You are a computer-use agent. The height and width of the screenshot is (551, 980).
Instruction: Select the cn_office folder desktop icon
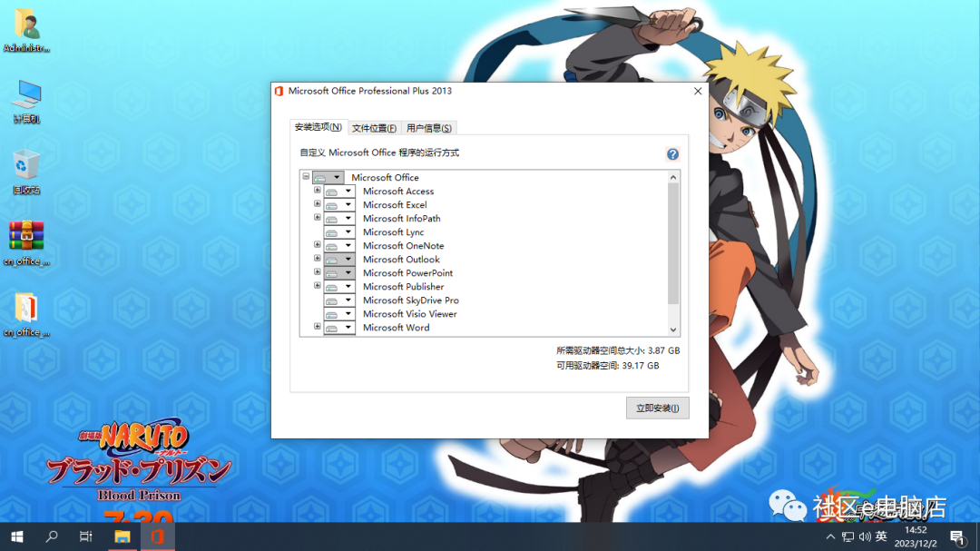coord(26,315)
